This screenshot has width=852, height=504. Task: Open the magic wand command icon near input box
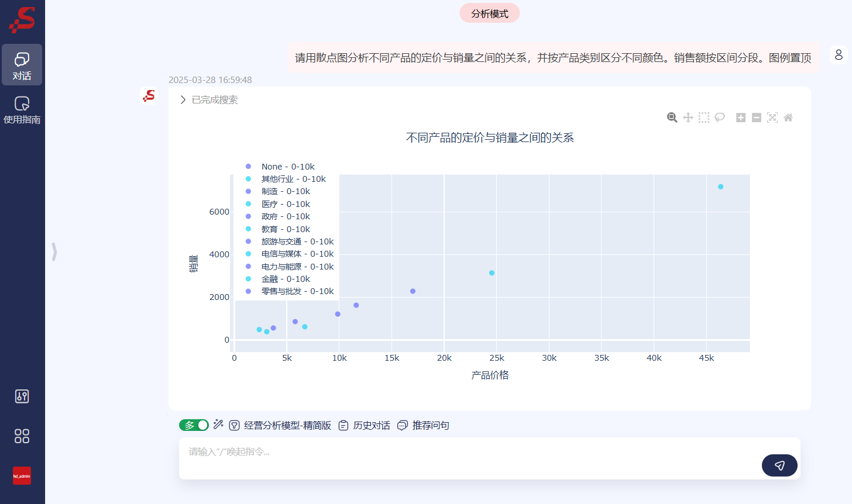[x=218, y=424]
